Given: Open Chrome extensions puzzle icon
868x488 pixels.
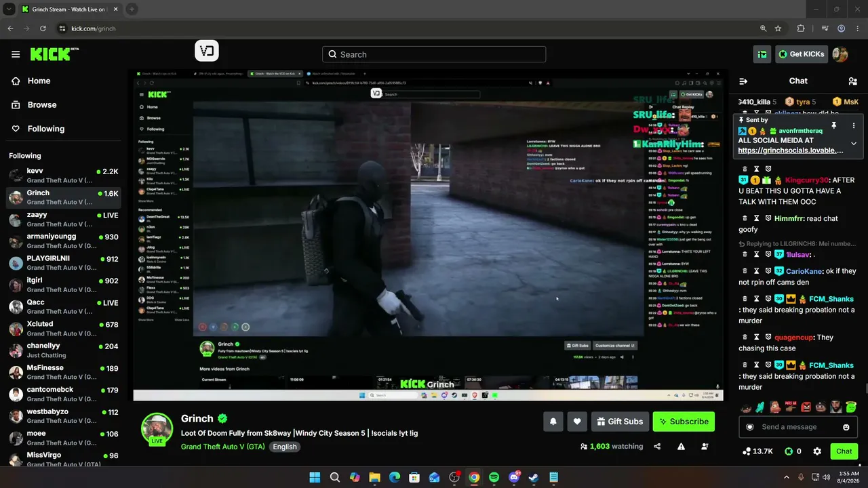Looking at the screenshot, I should 801,28.
